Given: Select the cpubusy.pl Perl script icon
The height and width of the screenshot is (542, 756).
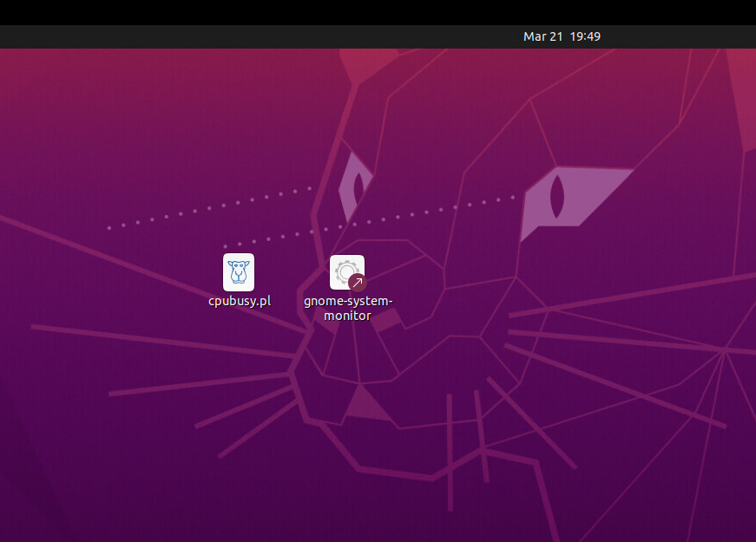Looking at the screenshot, I should tap(239, 272).
